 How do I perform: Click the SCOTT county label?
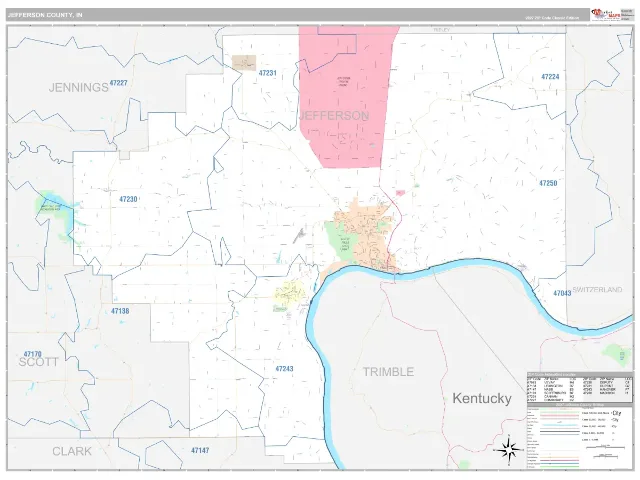pos(39,362)
